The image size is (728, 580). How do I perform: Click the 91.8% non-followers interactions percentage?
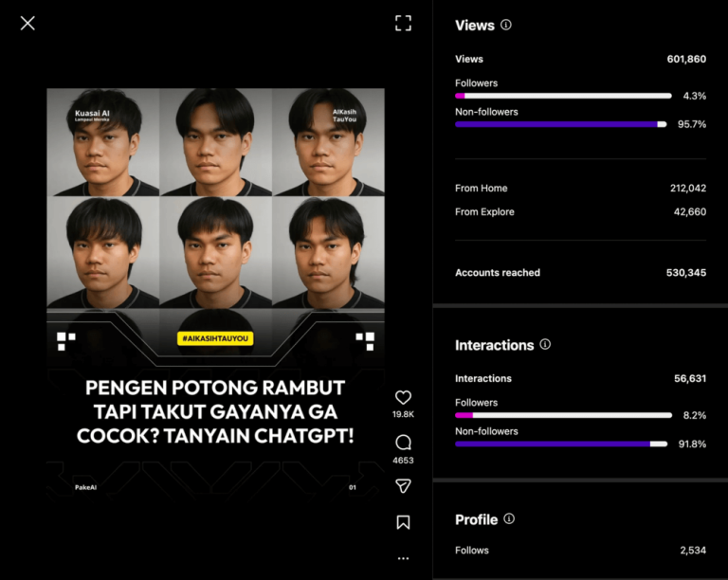(x=692, y=444)
